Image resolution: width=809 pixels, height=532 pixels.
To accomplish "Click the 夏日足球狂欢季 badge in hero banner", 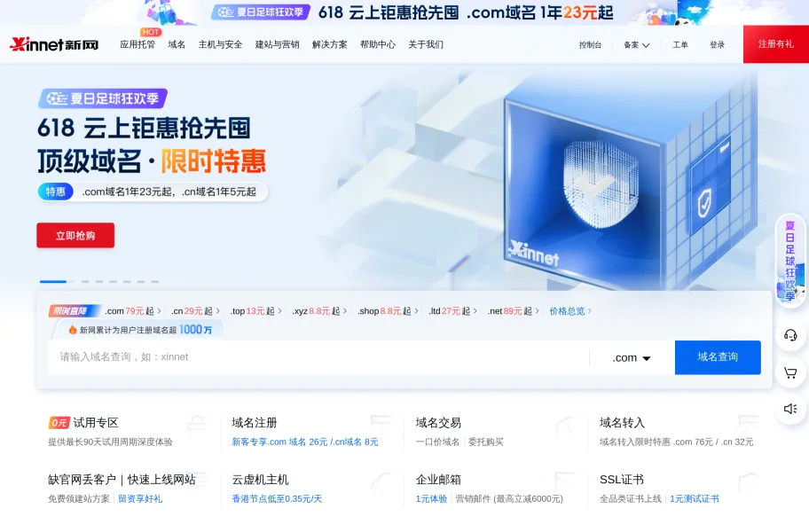I will point(103,98).
